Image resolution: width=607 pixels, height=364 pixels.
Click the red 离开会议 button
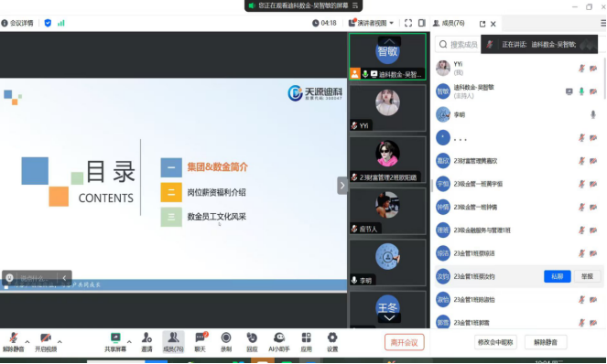tap(404, 342)
